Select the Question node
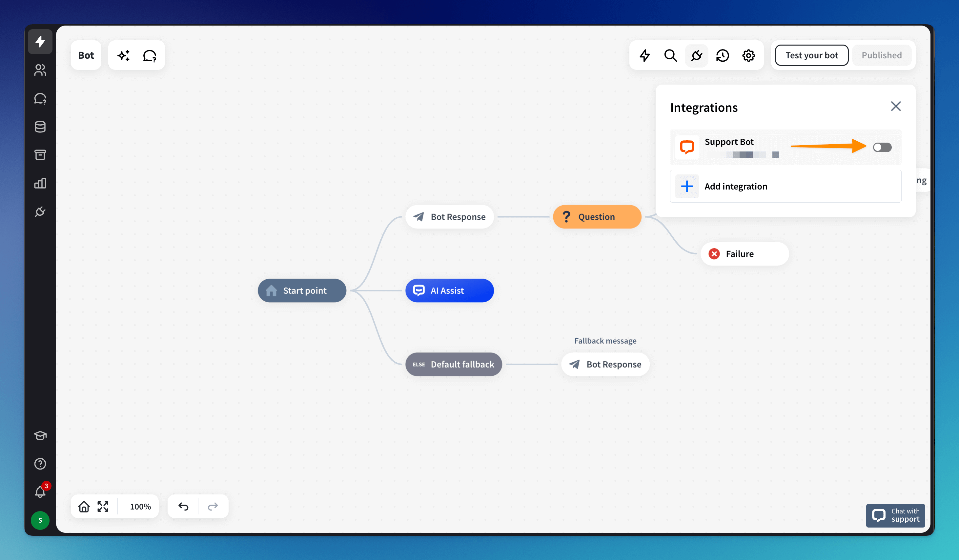 tap(597, 217)
